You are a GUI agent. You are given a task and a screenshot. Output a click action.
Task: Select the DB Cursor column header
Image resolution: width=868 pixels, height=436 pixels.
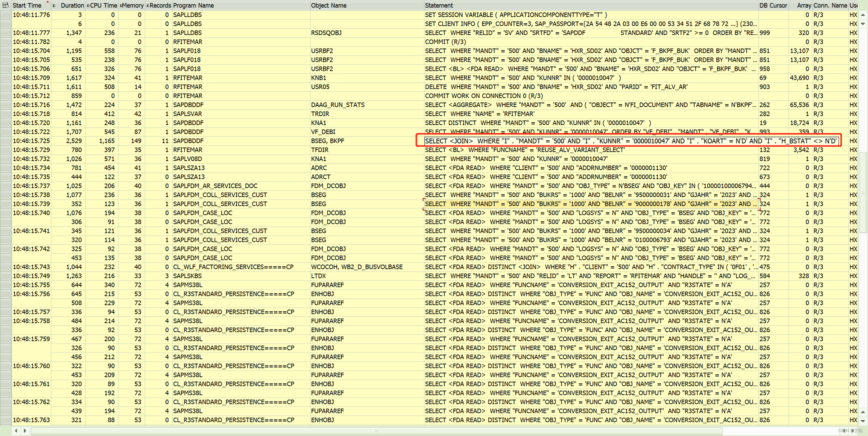pyautogui.click(x=773, y=5)
